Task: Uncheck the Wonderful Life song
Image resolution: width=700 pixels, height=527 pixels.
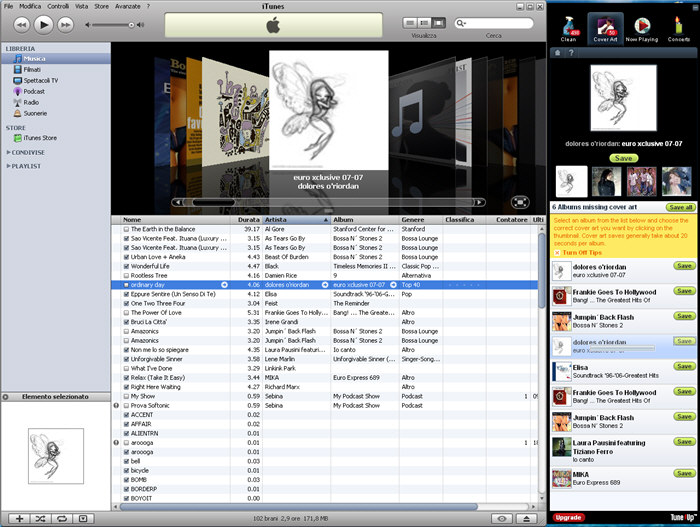Action: pos(126,266)
